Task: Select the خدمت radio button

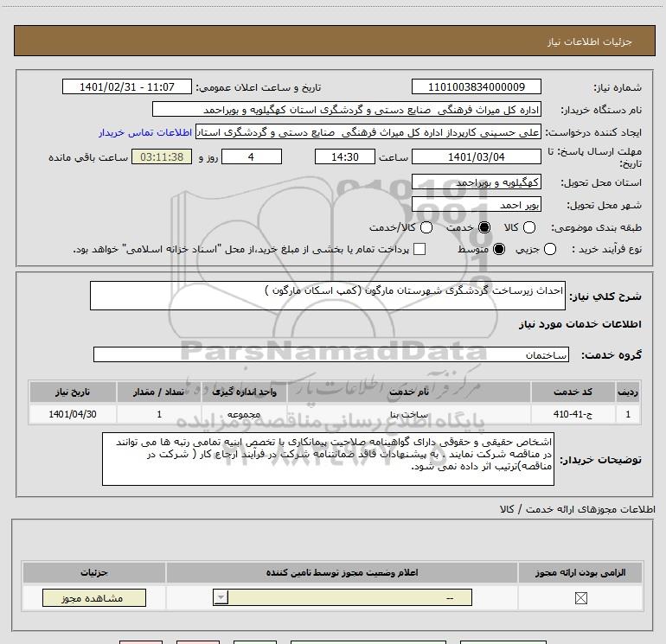Action: [484, 227]
